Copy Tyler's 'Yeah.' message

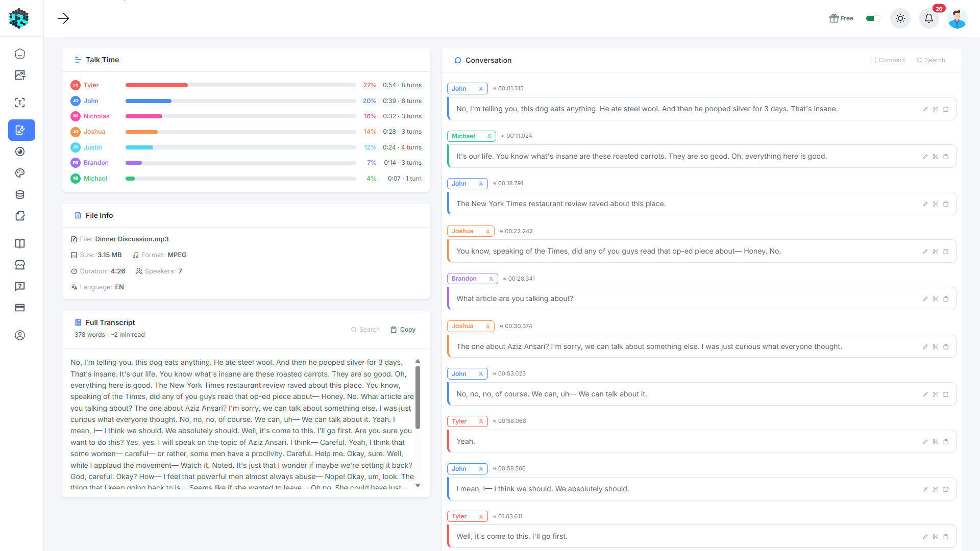coord(946,442)
